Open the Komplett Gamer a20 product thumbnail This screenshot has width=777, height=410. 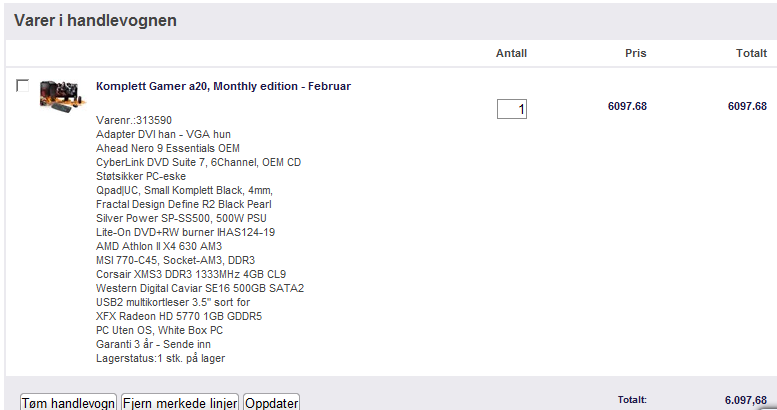(63, 96)
